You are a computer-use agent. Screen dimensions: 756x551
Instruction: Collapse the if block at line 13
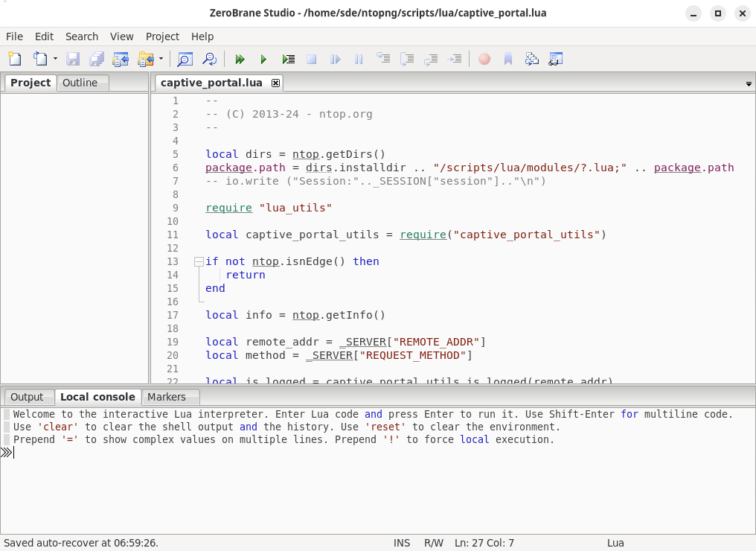coord(199,261)
